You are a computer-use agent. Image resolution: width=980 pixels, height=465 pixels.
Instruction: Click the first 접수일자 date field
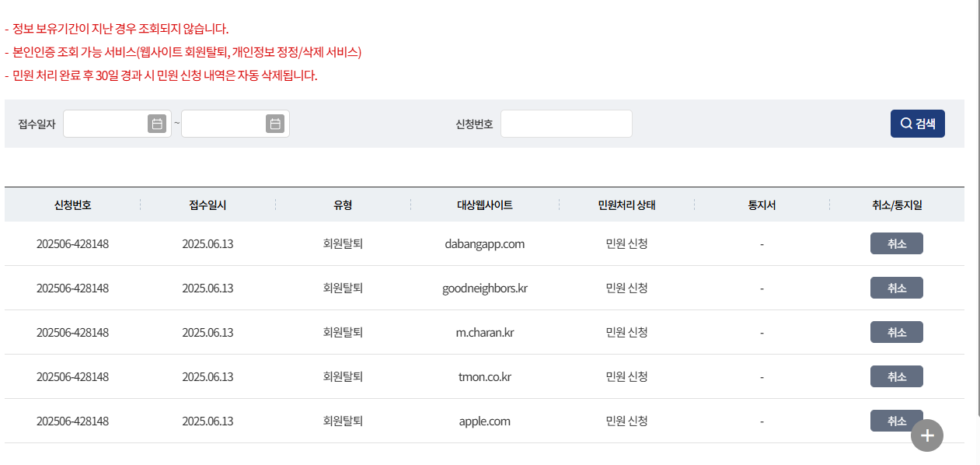(x=109, y=123)
